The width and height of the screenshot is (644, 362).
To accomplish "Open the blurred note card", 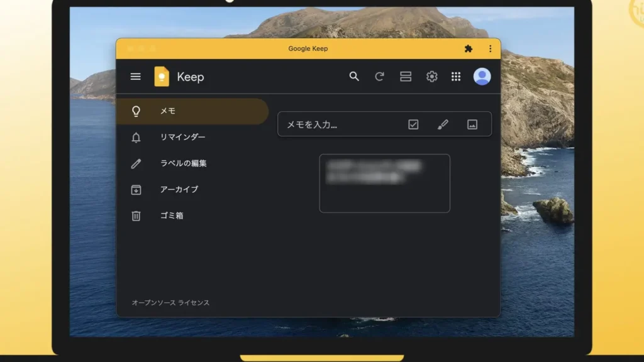I will 384,184.
